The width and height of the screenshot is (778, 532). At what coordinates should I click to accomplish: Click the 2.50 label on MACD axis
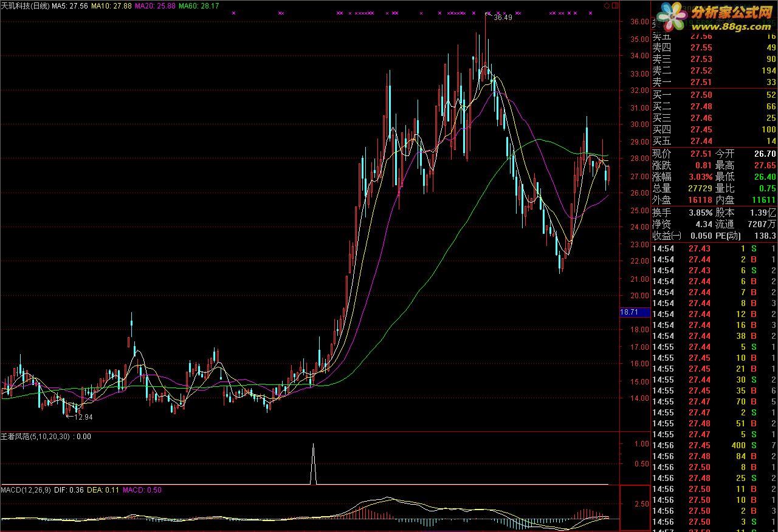(642, 505)
